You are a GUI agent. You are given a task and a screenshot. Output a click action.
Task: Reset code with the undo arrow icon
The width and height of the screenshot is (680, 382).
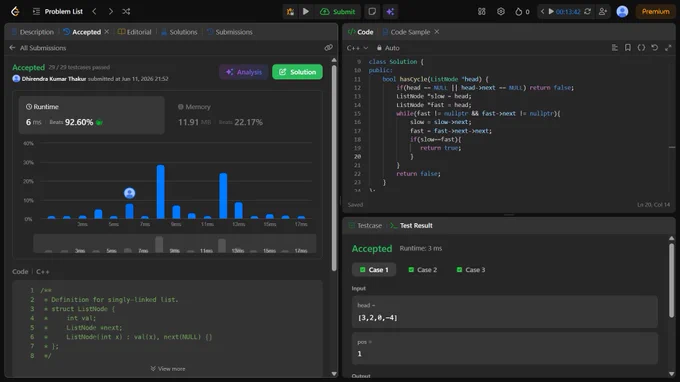[x=654, y=48]
